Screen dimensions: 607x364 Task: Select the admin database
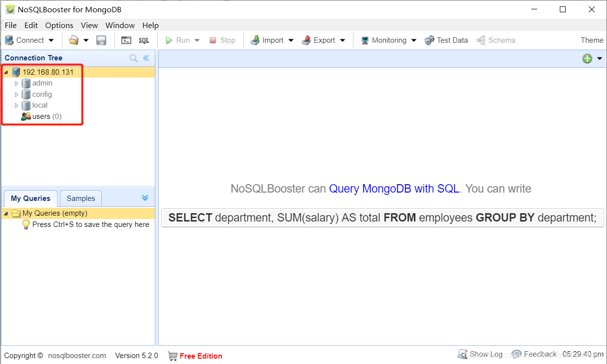[42, 84]
